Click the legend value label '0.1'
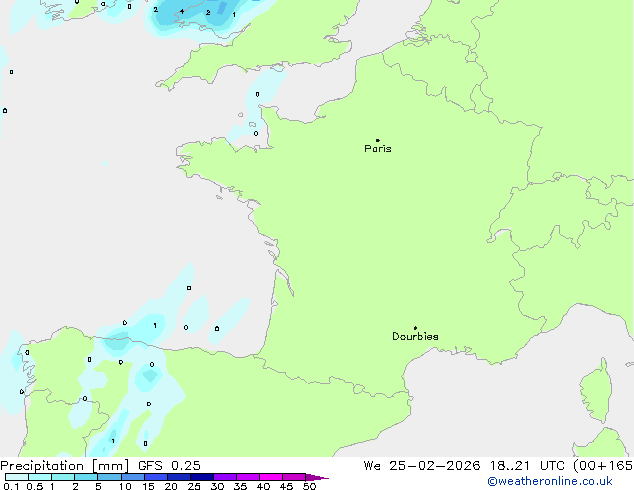This screenshot has width=634, height=490. click(x=11, y=486)
